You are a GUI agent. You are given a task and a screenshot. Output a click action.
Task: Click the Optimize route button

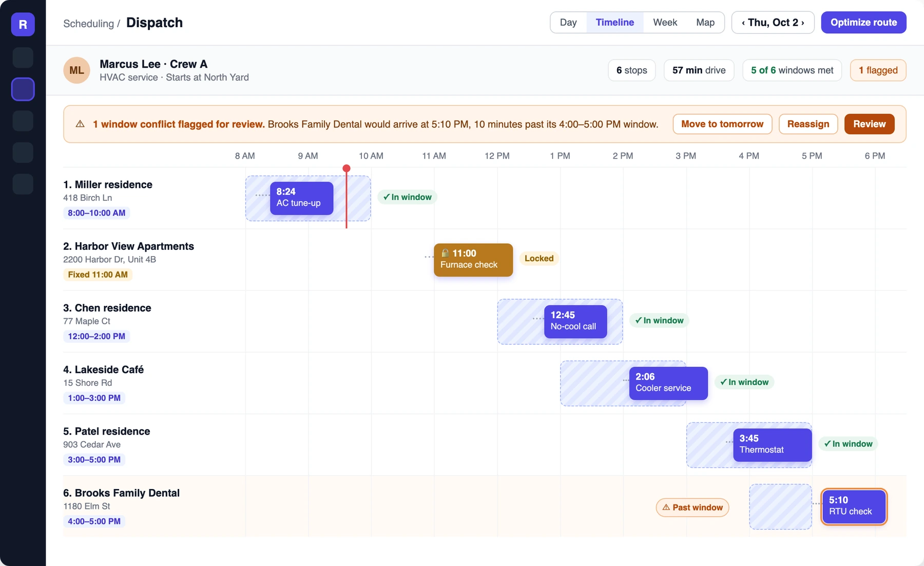pos(863,23)
